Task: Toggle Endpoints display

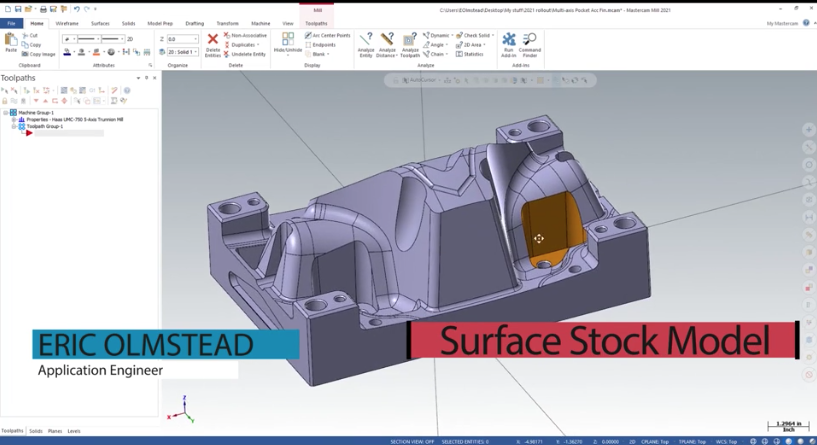Action: tap(320, 45)
